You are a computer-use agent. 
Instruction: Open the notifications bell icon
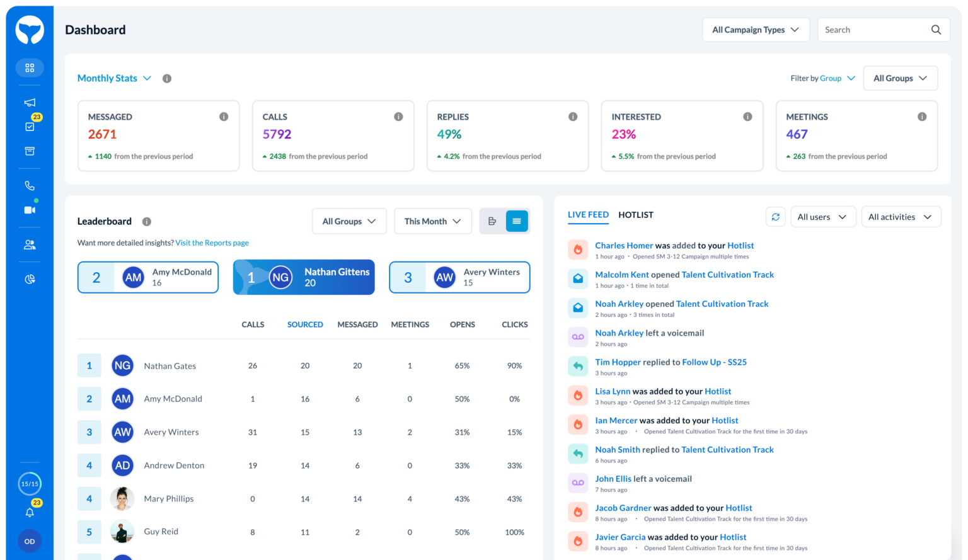click(30, 512)
